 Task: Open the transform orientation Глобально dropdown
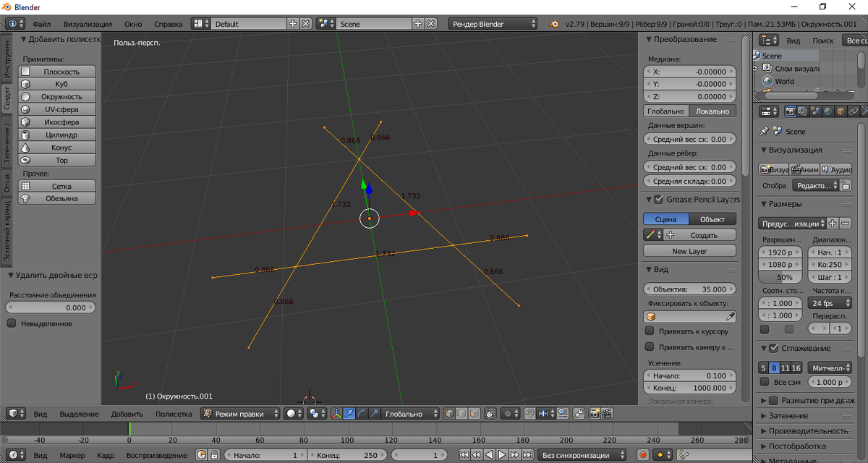(x=411, y=414)
